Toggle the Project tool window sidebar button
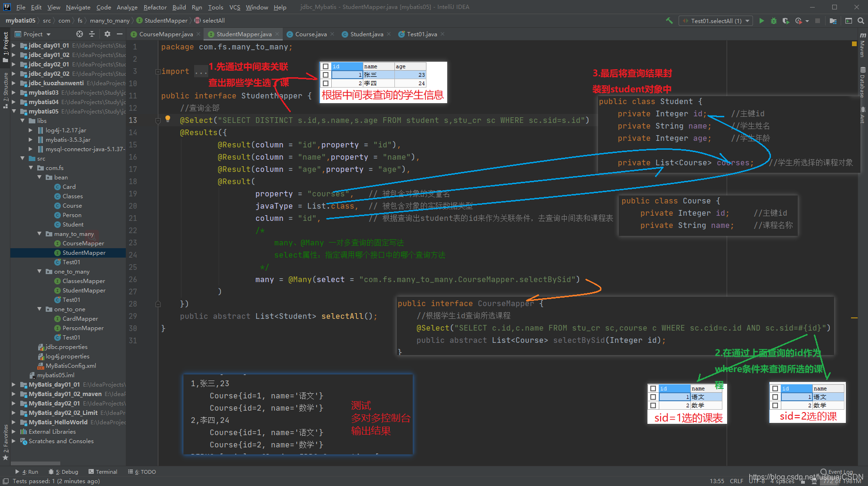 [x=5, y=47]
